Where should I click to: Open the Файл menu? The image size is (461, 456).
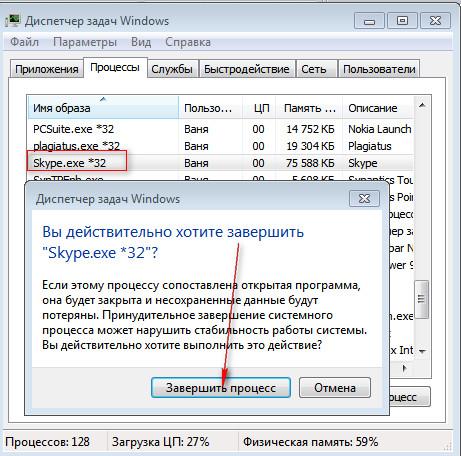(x=24, y=42)
